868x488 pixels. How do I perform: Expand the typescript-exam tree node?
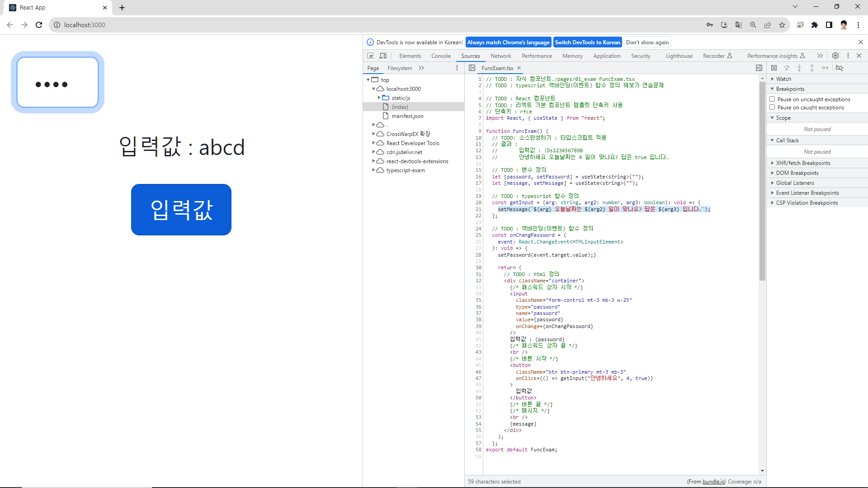(x=374, y=170)
